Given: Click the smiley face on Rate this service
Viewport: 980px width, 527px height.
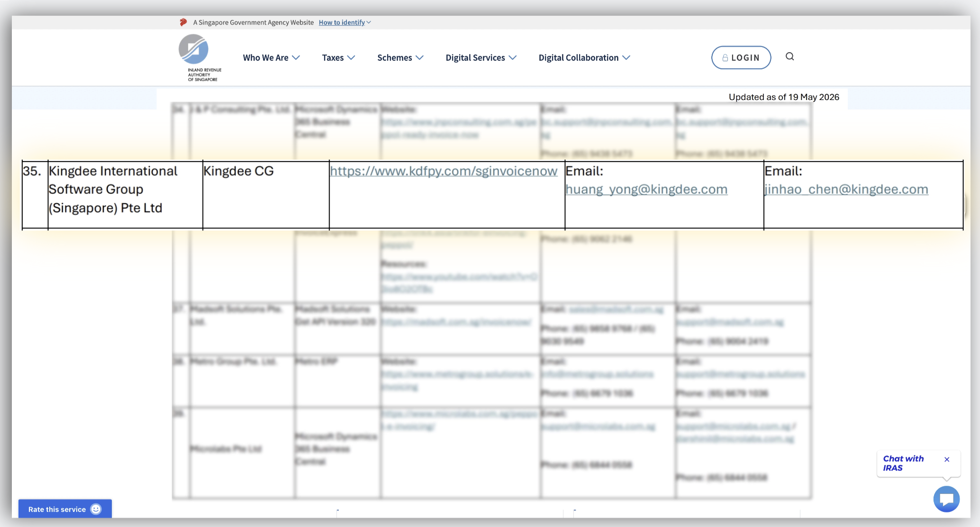Looking at the screenshot, I should click(96, 509).
